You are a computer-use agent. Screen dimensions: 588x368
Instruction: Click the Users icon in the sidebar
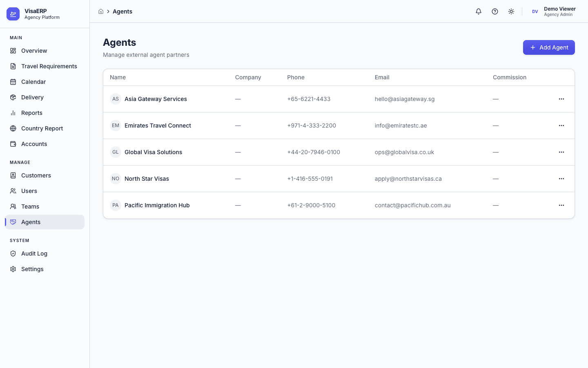[x=13, y=191]
